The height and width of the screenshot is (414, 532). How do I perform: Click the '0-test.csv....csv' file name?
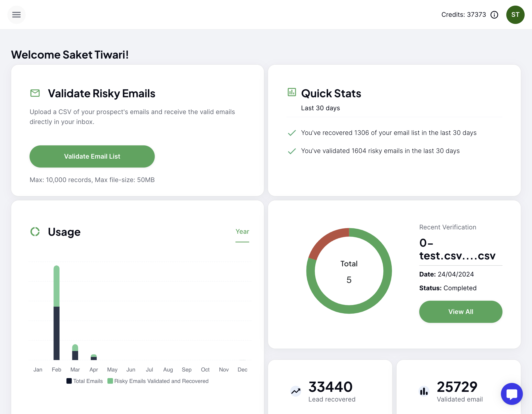click(x=457, y=249)
